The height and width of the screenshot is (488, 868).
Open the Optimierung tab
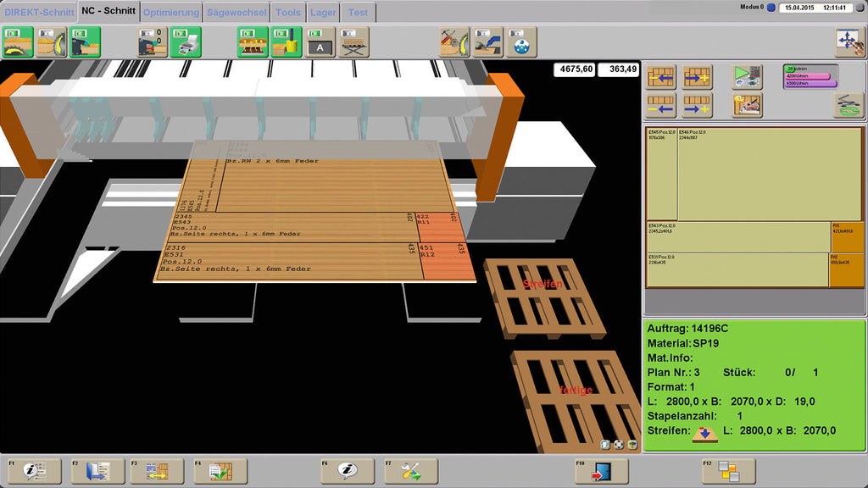tap(171, 12)
